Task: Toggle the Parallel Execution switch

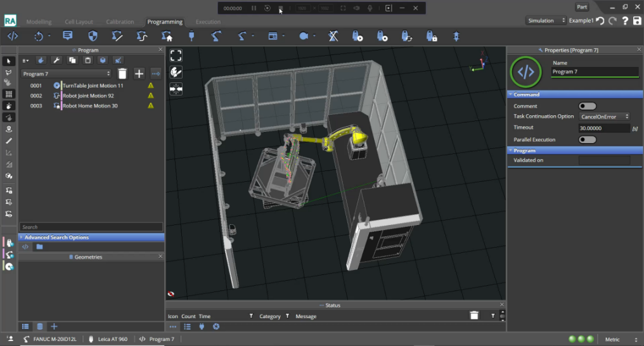Action: tap(587, 139)
